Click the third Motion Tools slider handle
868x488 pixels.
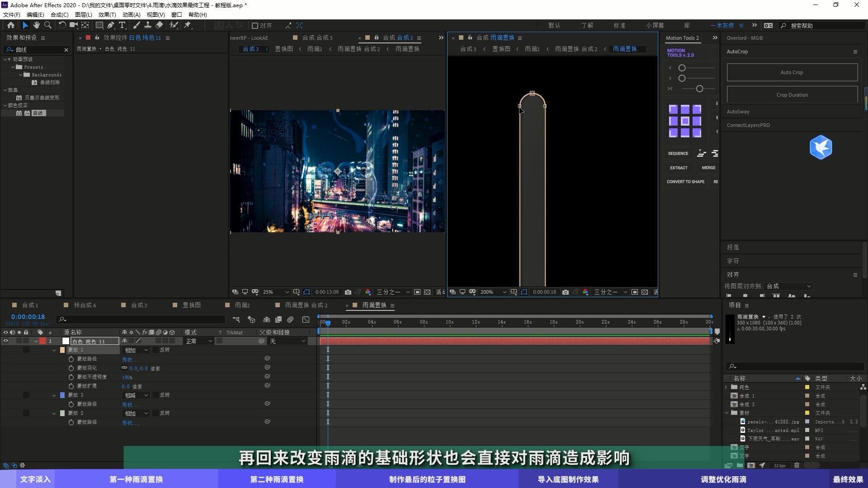pos(699,89)
